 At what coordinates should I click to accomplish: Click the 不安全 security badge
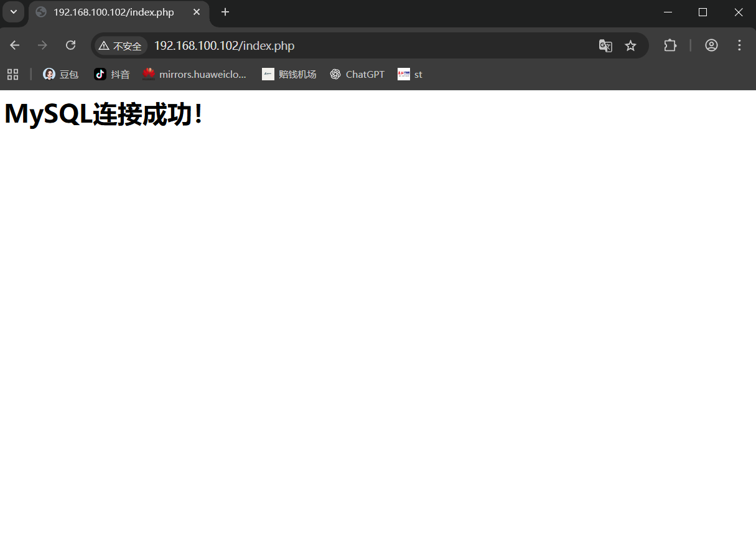120,45
